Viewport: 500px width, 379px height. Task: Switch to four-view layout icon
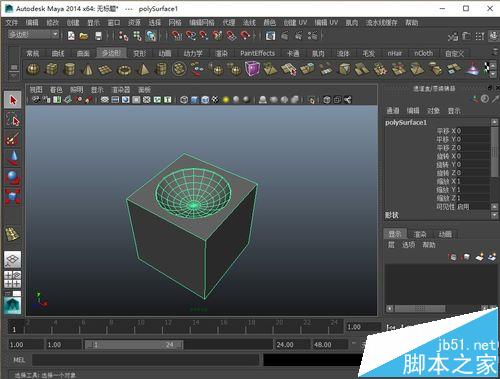coord(13,279)
